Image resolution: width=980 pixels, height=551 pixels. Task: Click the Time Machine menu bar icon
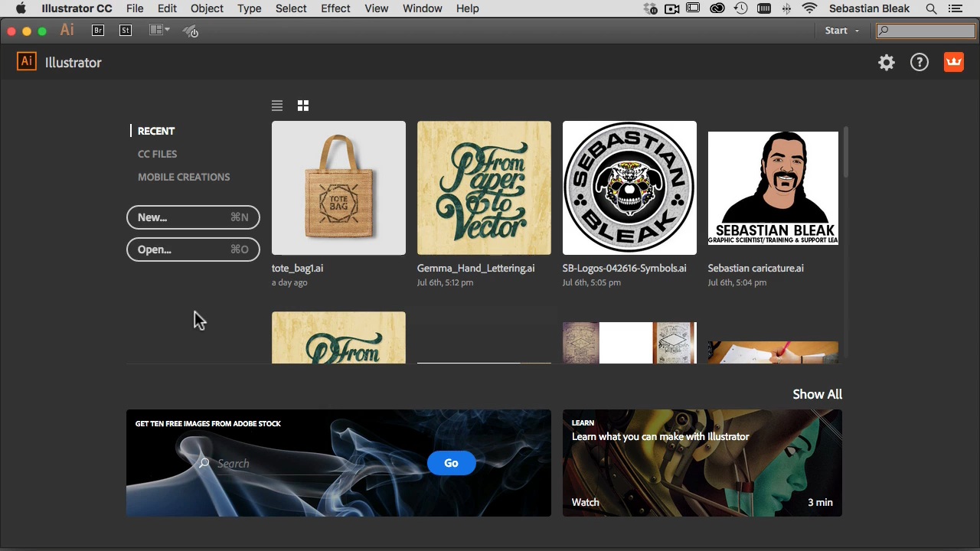click(740, 8)
